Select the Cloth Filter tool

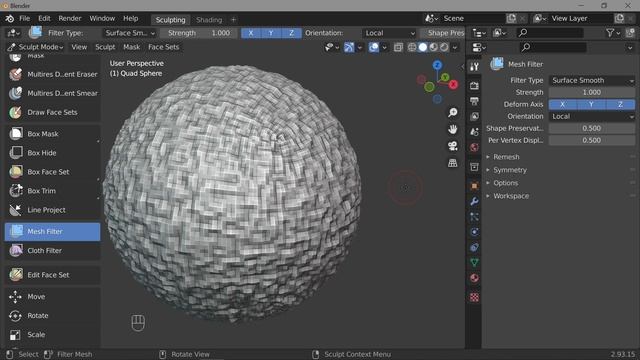(53, 251)
